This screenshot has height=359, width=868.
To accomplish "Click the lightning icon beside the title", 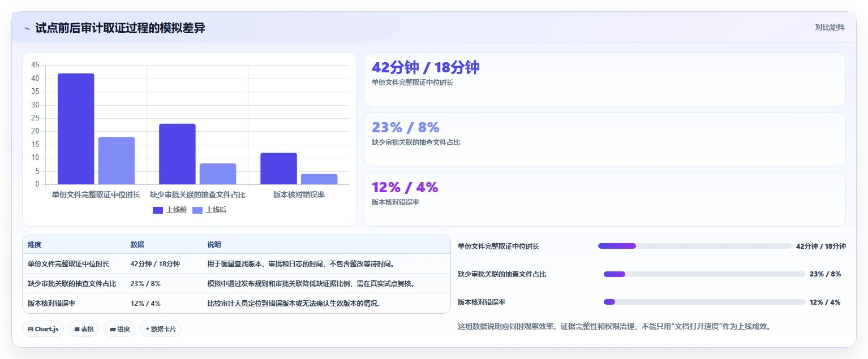I will (x=27, y=28).
